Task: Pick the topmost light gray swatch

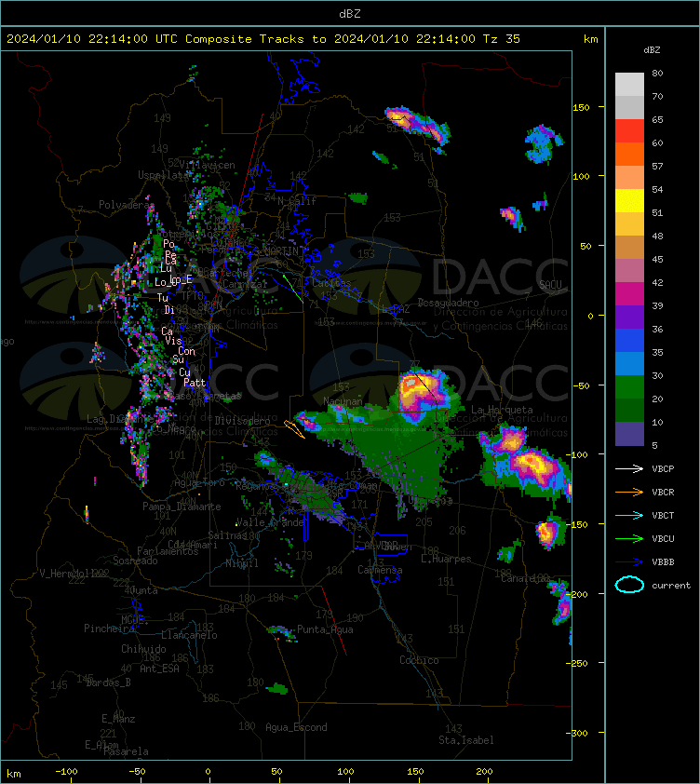Action: 629,85
